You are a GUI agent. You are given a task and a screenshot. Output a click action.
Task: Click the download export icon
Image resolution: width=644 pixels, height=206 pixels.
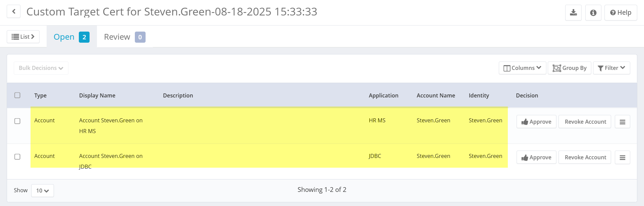click(573, 13)
